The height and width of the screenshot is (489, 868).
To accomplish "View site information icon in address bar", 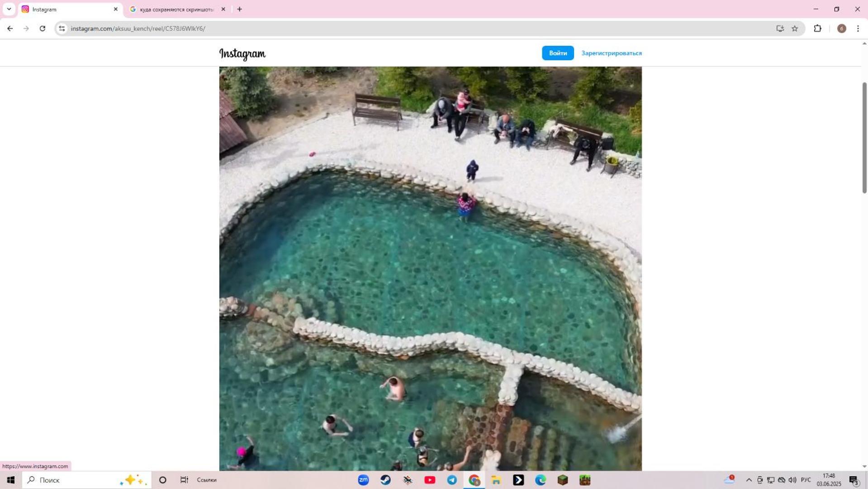I will (x=62, y=29).
